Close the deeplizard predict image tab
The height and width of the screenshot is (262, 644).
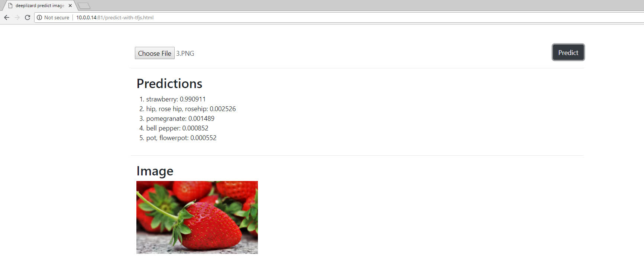70,6
